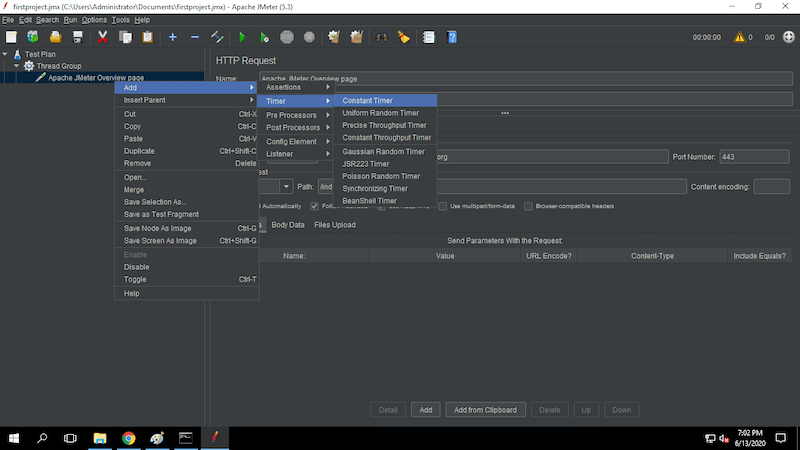Cut selection using scissors icon

pos(103,37)
